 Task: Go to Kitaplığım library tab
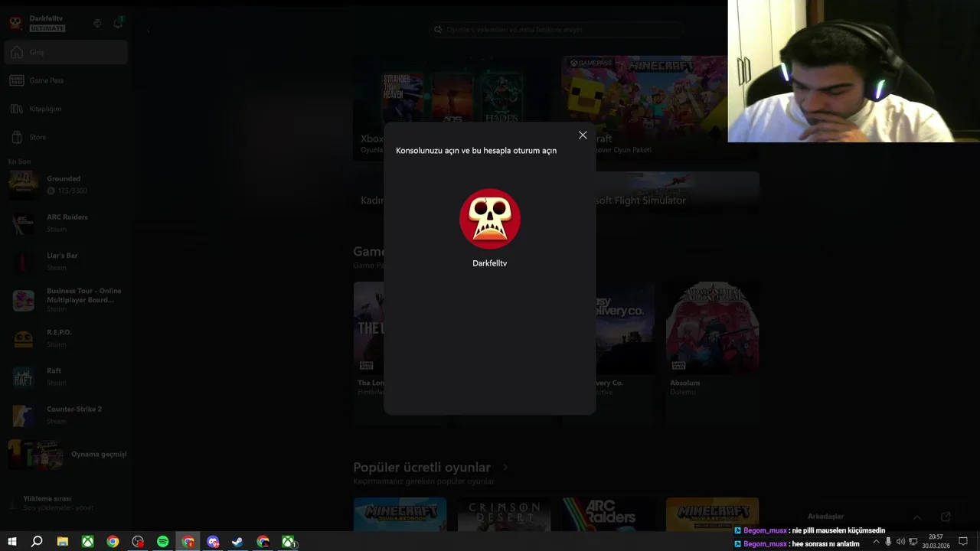click(x=66, y=109)
